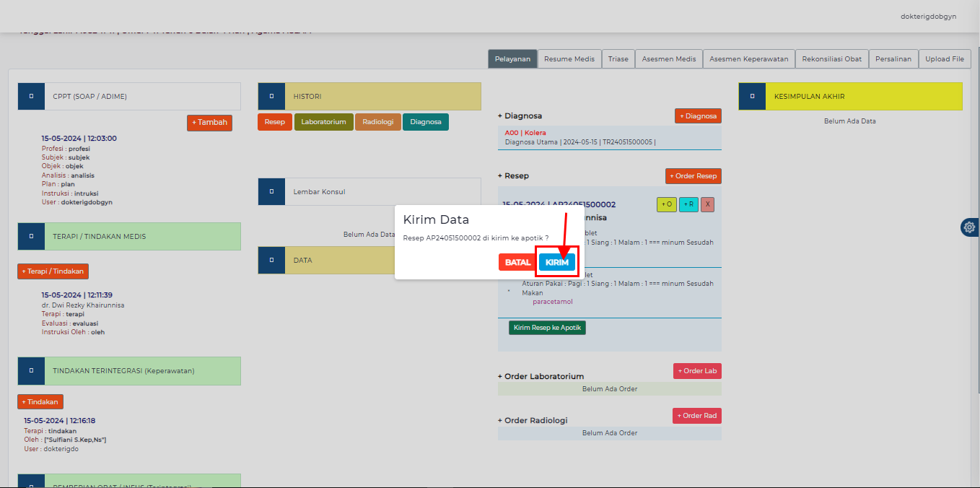Click the yellow +O button on prescription
This screenshot has width=980, height=488.
pos(666,204)
